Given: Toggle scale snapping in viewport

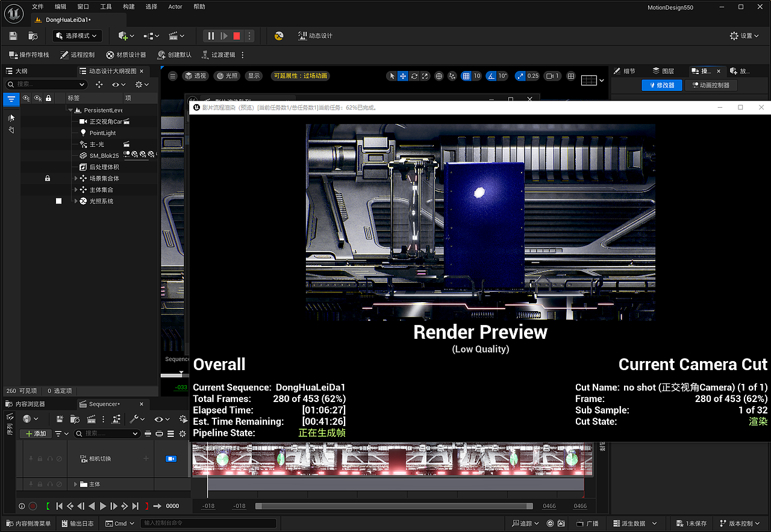Looking at the screenshot, I should 520,76.
